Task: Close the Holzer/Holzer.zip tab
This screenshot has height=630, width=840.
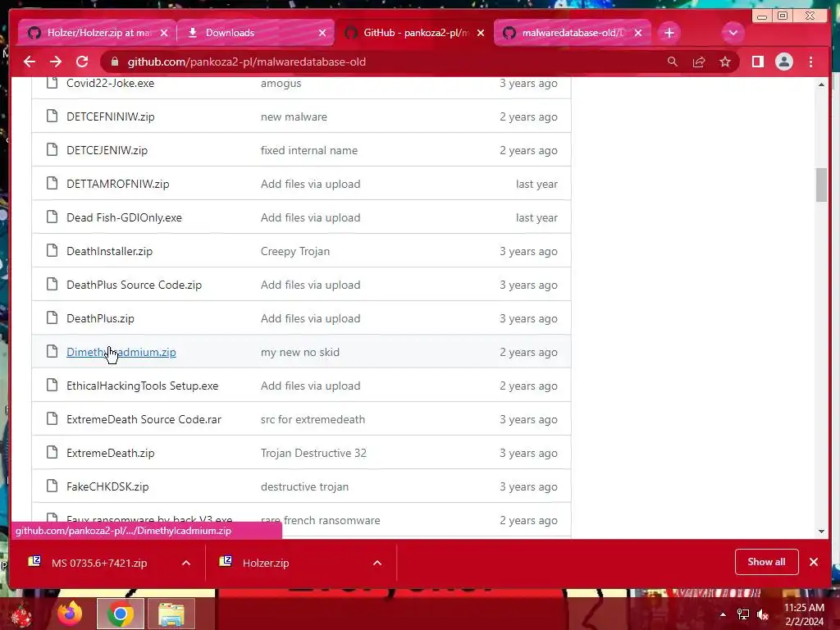Action: point(164,33)
